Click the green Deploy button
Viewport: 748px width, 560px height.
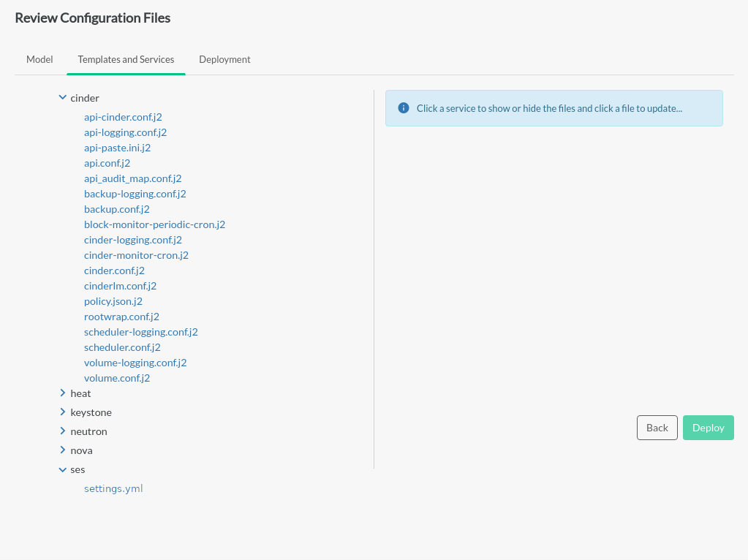(708, 428)
